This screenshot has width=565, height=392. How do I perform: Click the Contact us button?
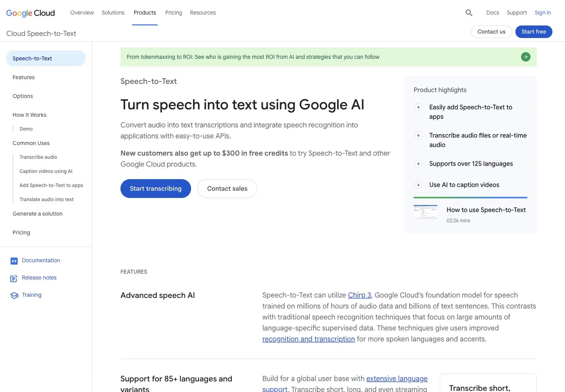coord(491,32)
